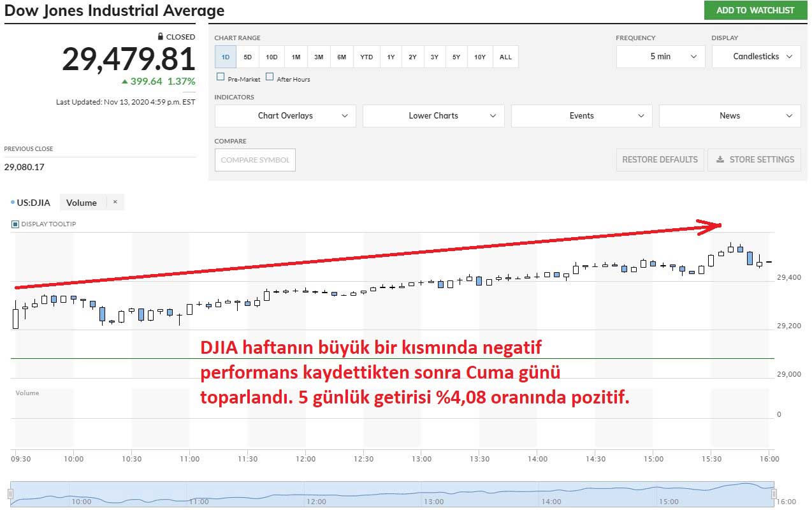The width and height of the screenshot is (812, 515).
Task: Enable the After Hours checkbox
Action: pyautogui.click(x=270, y=77)
